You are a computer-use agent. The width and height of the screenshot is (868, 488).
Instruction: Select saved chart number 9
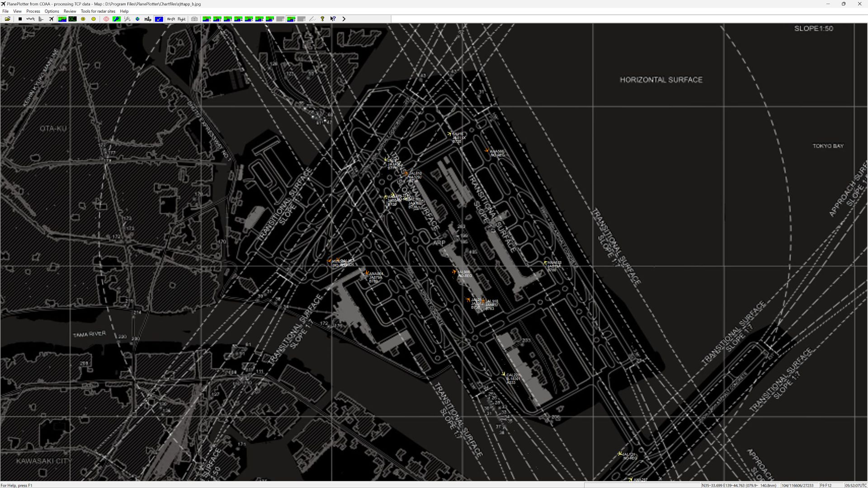pyautogui.click(x=291, y=19)
